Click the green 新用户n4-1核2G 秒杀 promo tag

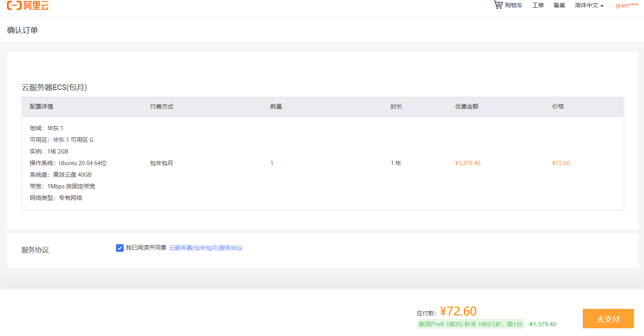(x=471, y=324)
